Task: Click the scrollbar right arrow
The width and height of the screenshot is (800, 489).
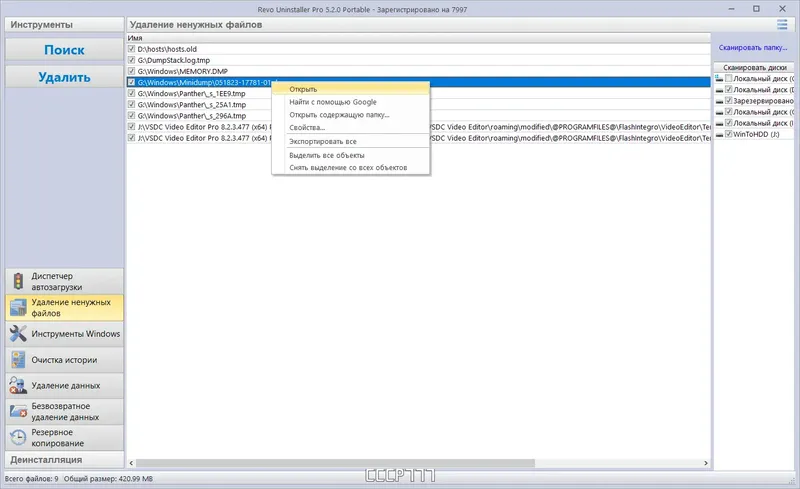Action: [706, 463]
